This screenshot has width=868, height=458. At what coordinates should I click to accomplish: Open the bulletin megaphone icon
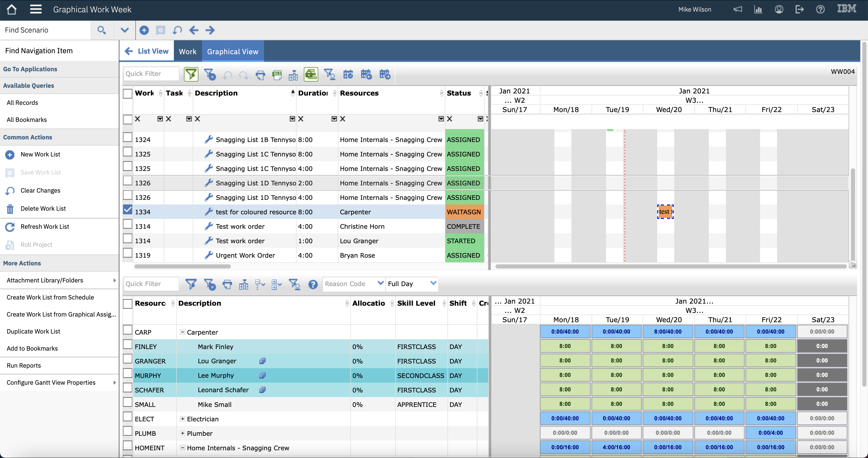[738, 10]
